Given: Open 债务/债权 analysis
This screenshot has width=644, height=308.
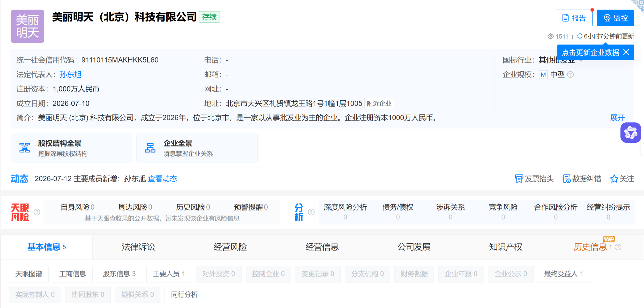Looking at the screenshot, I should point(398,212).
